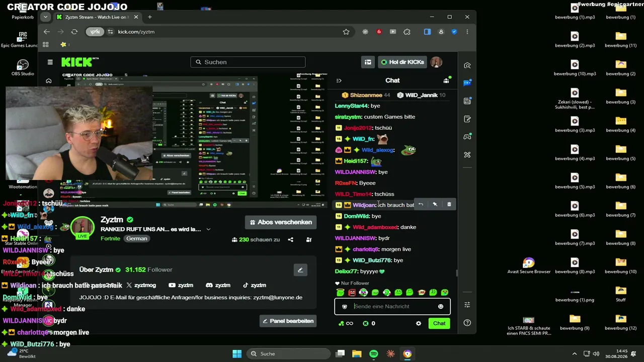This screenshot has width=644, height=362.
Task: Toggle the browser side panel icon
Action: point(427,32)
